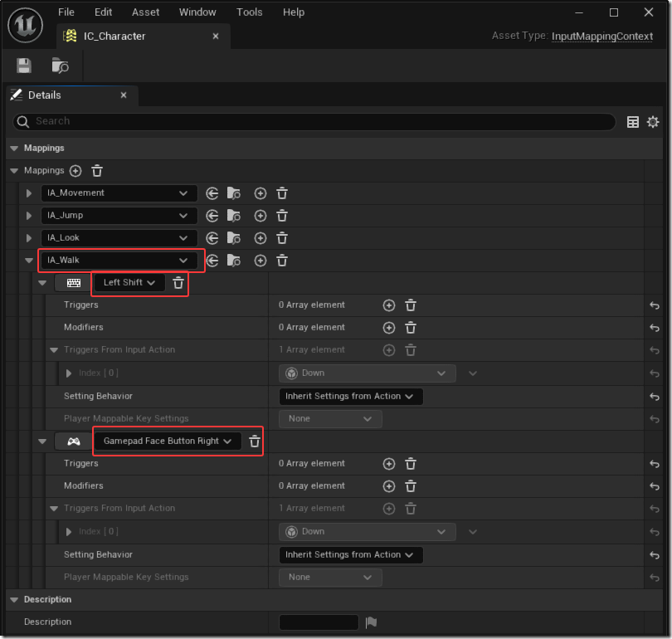Screen dimensions: 672x639
Task: Open the Gamepad Face Button Right key dropdown
Action: pyautogui.click(x=168, y=441)
